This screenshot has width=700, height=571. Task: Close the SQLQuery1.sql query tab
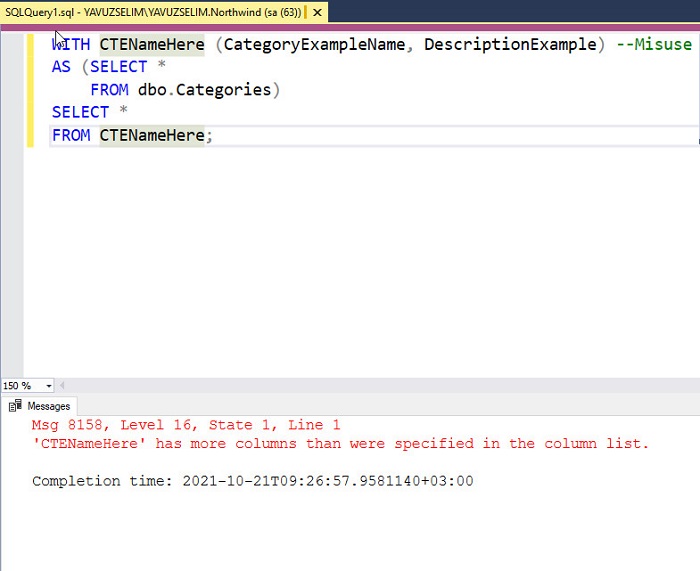pyautogui.click(x=317, y=13)
